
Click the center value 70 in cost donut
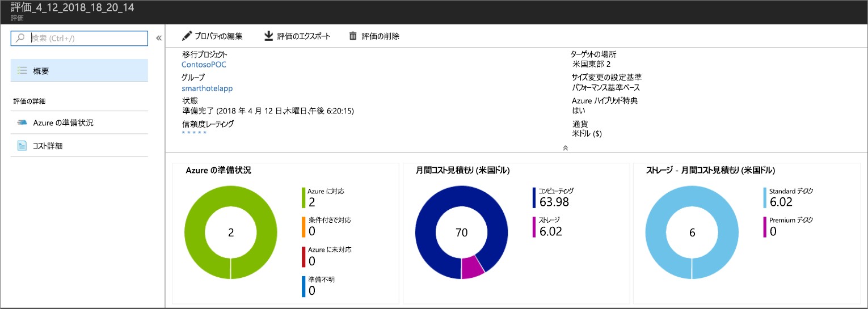point(462,233)
